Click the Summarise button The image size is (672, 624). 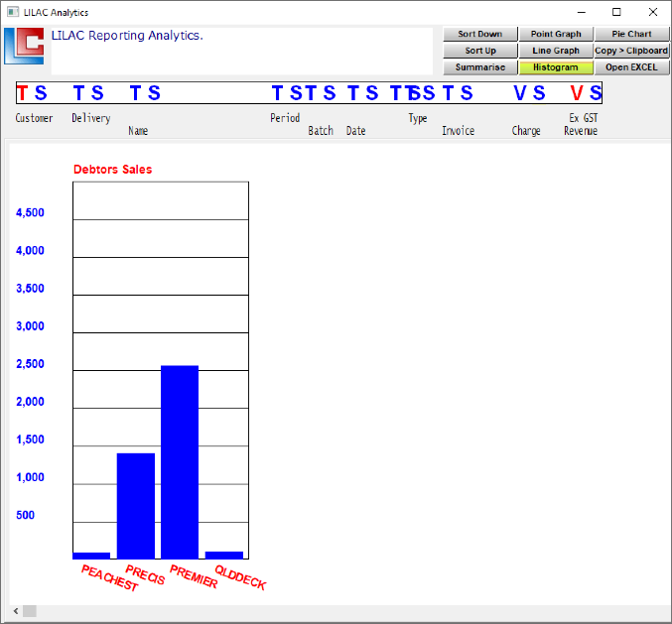coord(480,67)
